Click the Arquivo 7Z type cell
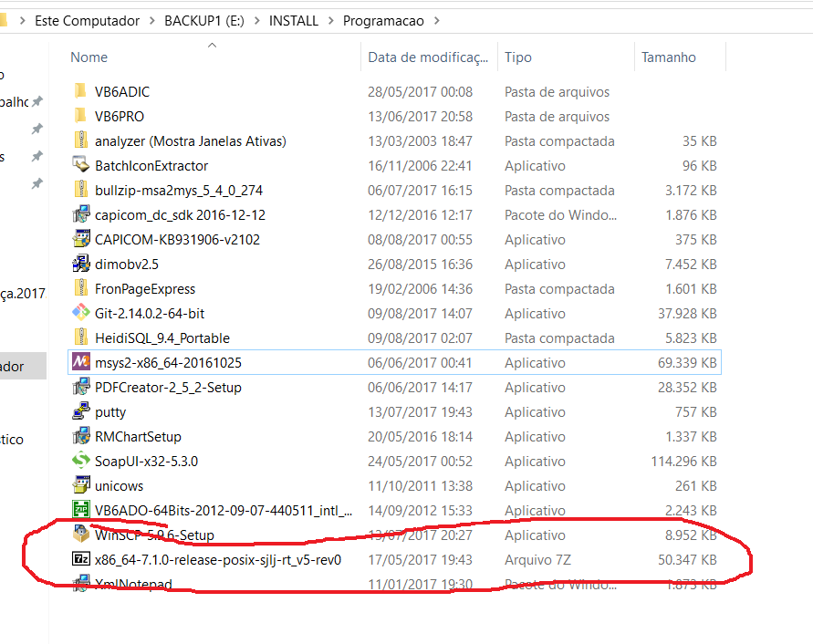 (x=537, y=559)
